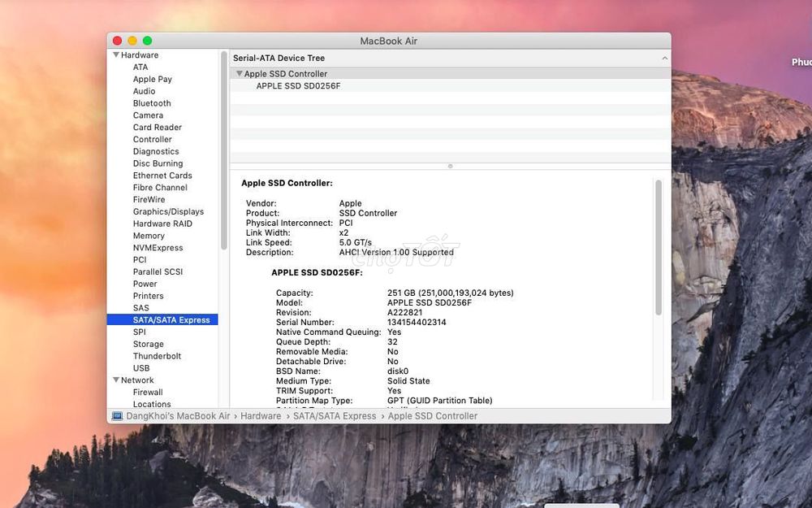This screenshot has height=508, width=812.
Task: Open Graphics/Displays in the sidebar
Action: click(168, 211)
